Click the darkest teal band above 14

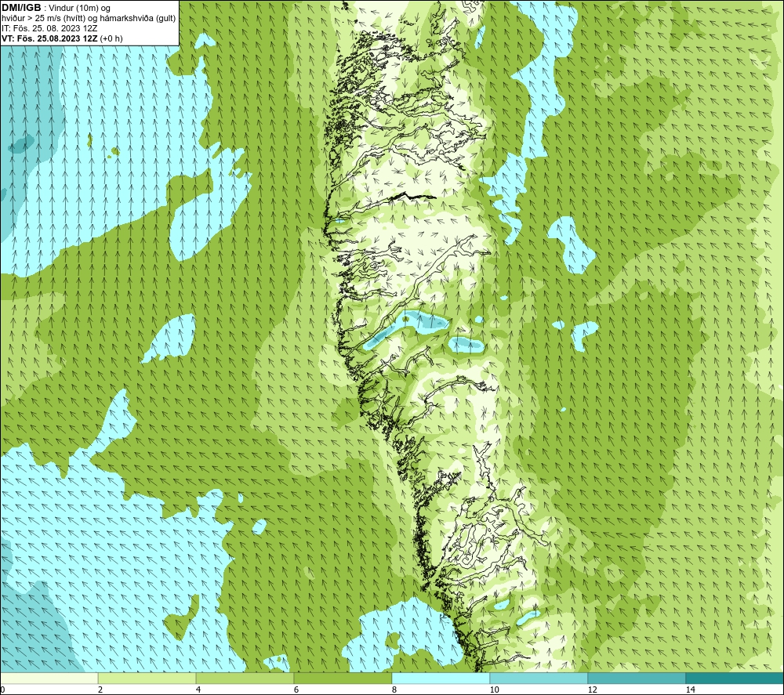click(x=735, y=678)
